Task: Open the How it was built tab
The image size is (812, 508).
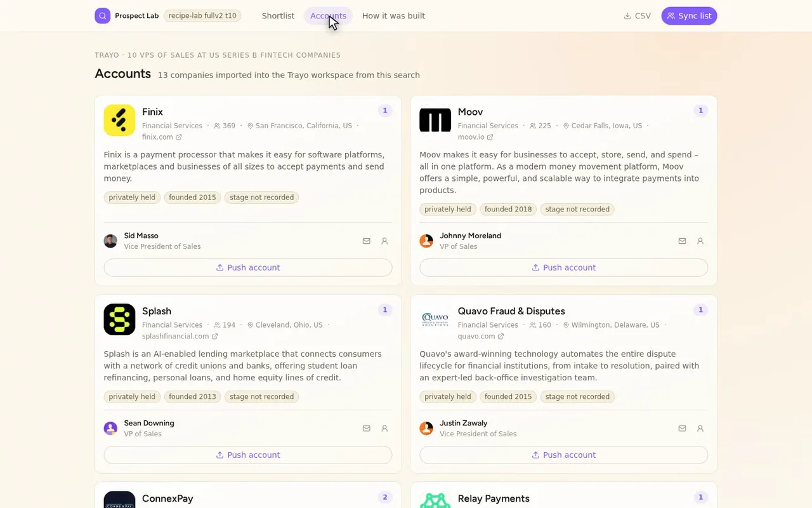Action: 393,16
